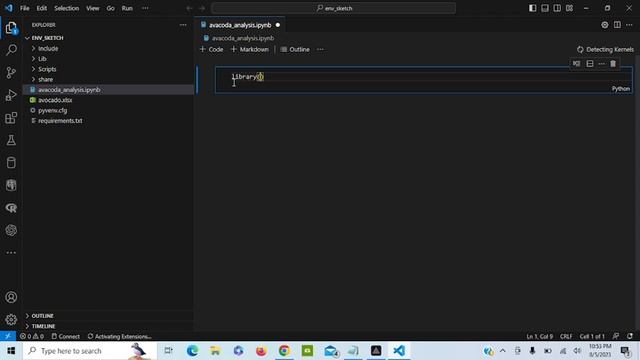This screenshot has width=640, height=360.
Task: Collapse the ENV_SKETCH root folder
Action: [x=47, y=38]
